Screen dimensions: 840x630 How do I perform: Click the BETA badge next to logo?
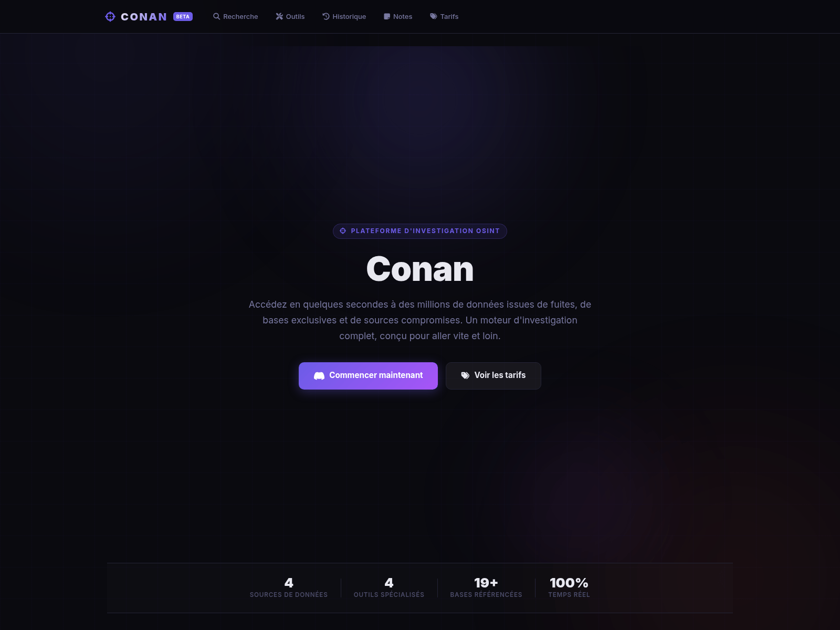(183, 17)
